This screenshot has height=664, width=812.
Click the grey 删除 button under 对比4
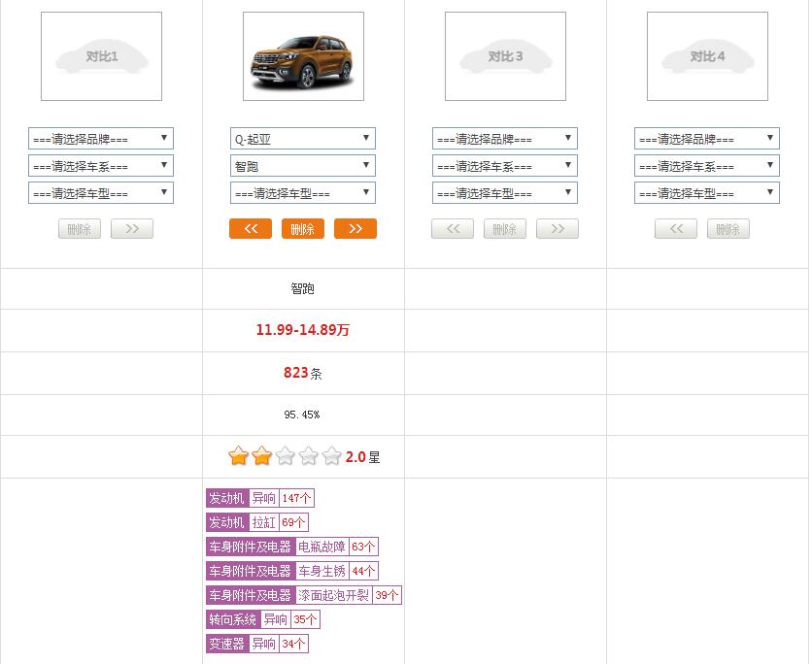(x=728, y=229)
